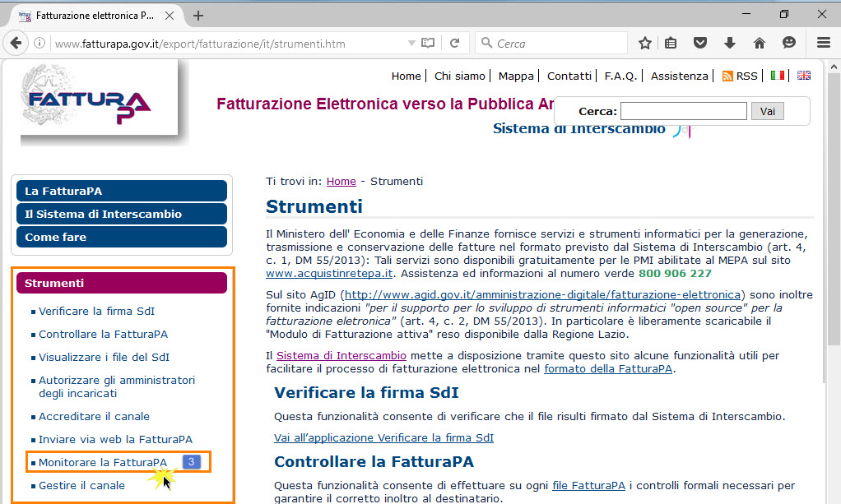Screen dimensions: 841x504
Task: Open the smiley chat icon in toolbar
Action: point(788,43)
